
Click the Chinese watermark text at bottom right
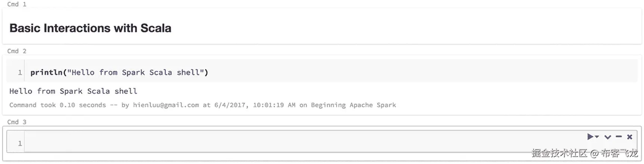584,153
